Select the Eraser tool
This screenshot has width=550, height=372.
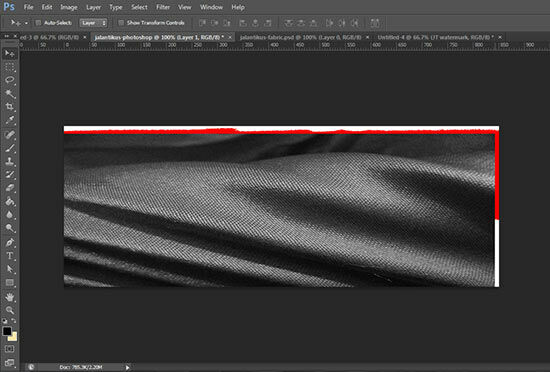point(9,188)
